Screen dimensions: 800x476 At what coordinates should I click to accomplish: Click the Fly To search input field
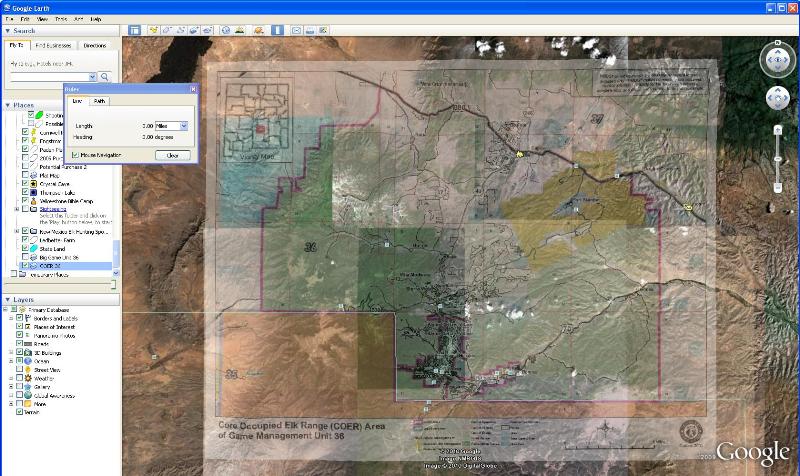coord(50,77)
